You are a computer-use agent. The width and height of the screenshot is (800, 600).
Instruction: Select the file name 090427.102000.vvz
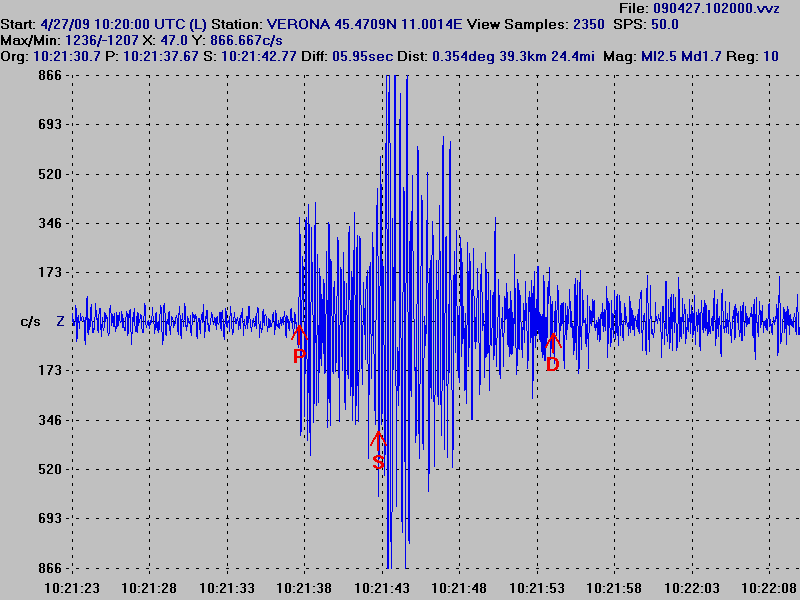coord(716,8)
